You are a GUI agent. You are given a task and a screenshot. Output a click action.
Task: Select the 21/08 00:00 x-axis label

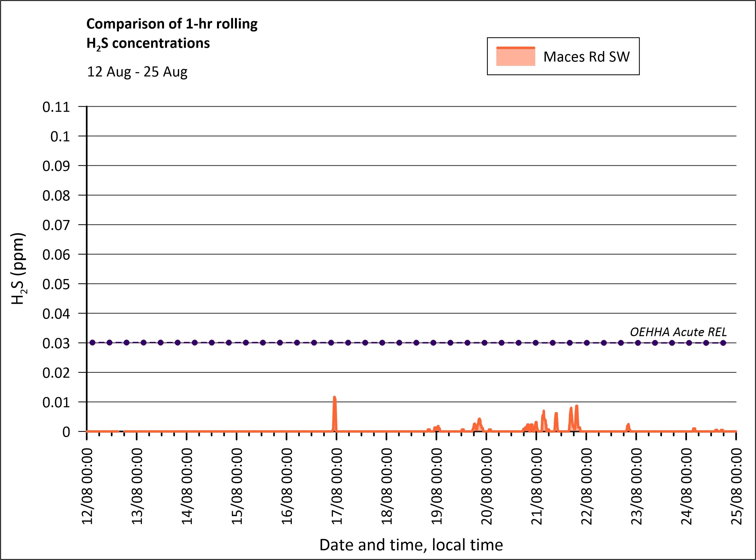[x=536, y=487]
